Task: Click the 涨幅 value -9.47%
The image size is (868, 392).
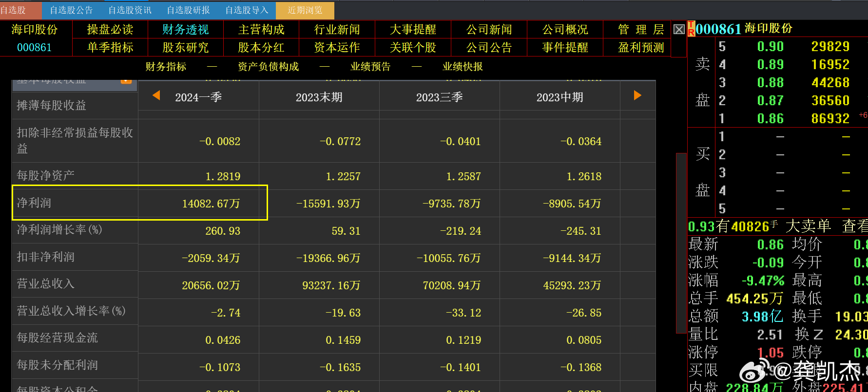Action: tap(763, 280)
